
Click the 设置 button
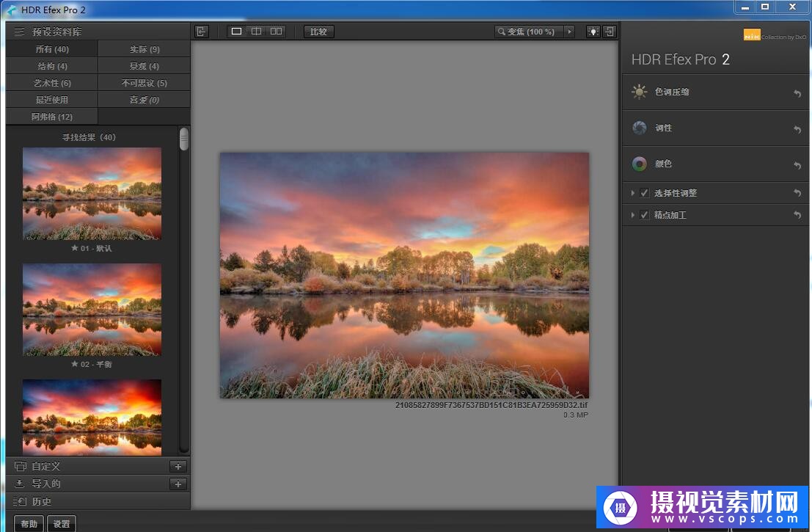point(62,524)
